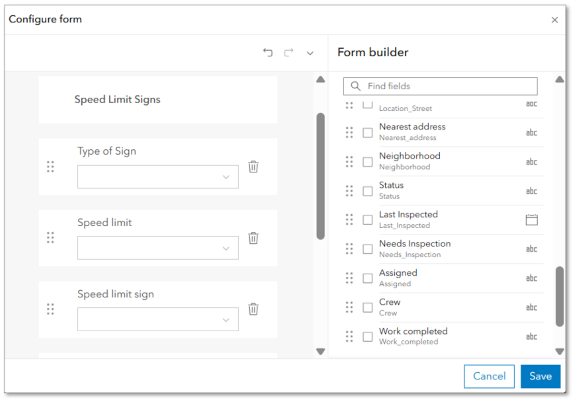
Task: Click the Find fields search box
Action: point(440,86)
